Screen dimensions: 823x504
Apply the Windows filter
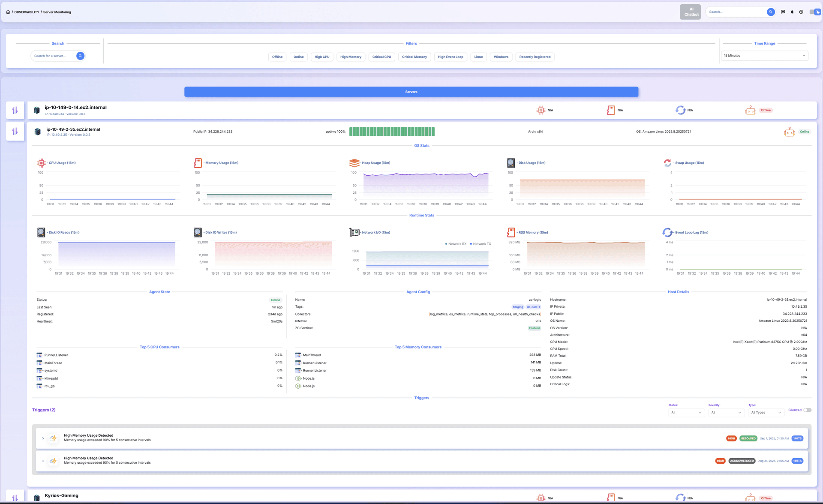(x=501, y=57)
